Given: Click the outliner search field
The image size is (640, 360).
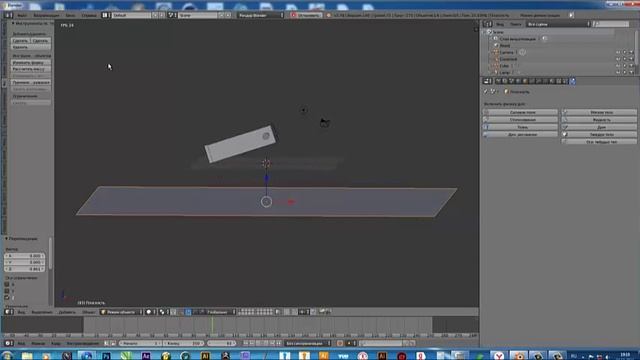Looking at the screenshot, I should click(611, 24).
